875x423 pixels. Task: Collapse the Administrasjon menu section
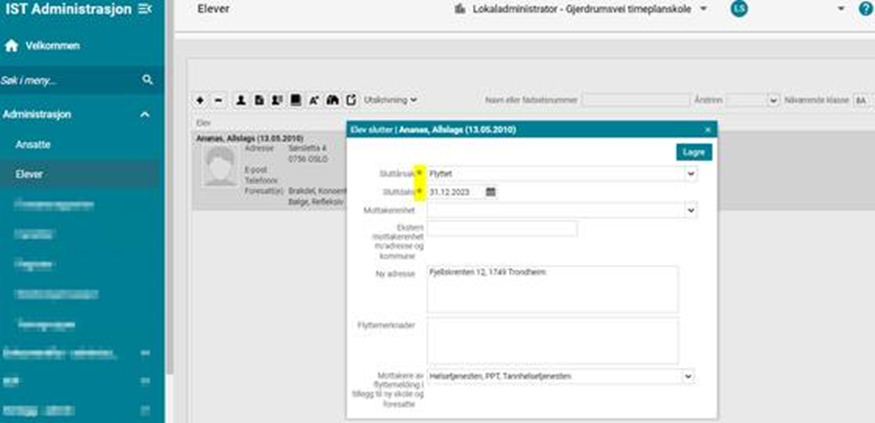coord(145,115)
